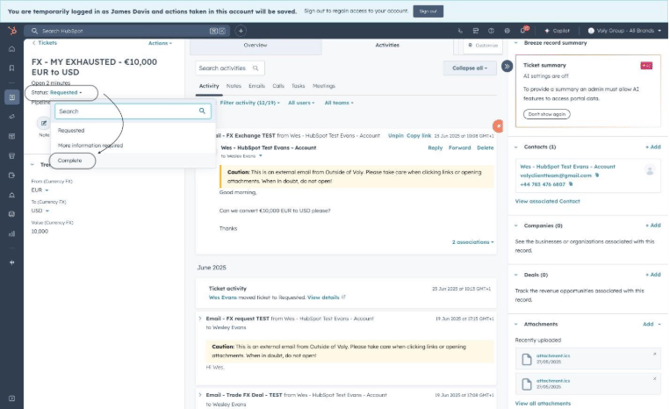This screenshot has width=670, height=409.
Task: Open the Notifications icon with red badge
Action: click(523, 30)
